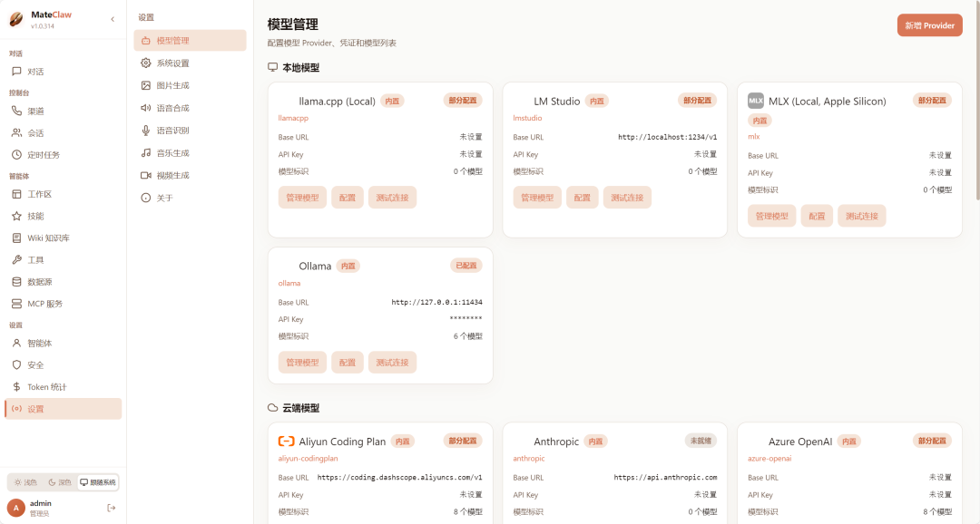The image size is (980, 524).
Task: Open the Token 统计 sidebar icon
Action: click(15, 386)
